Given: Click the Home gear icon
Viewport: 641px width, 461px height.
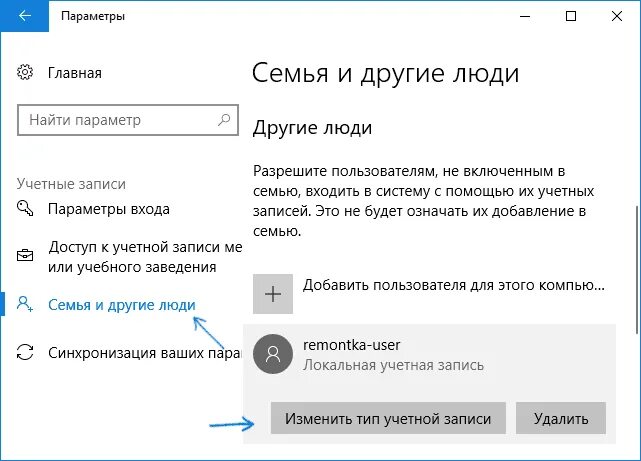Looking at the screenshot, I should (27, 73).
